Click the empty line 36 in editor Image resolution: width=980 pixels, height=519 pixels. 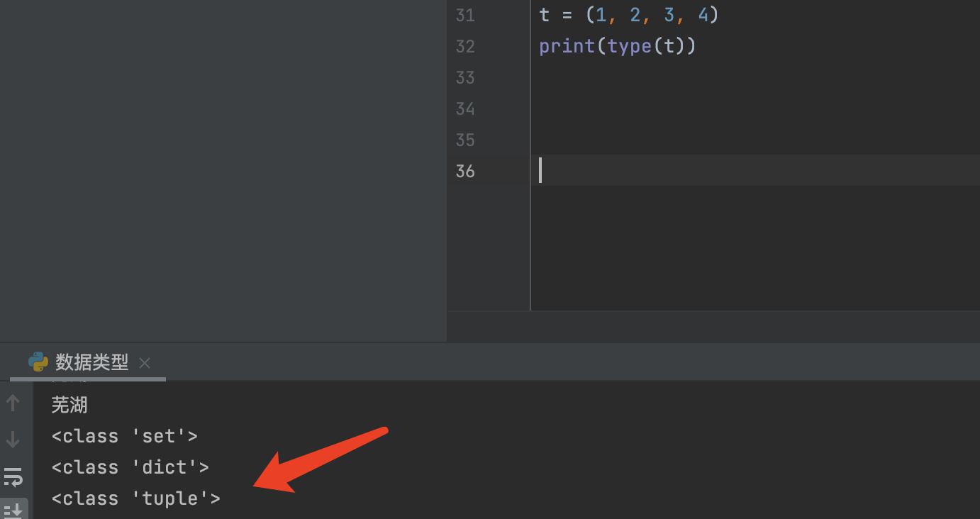click(755, 170)
